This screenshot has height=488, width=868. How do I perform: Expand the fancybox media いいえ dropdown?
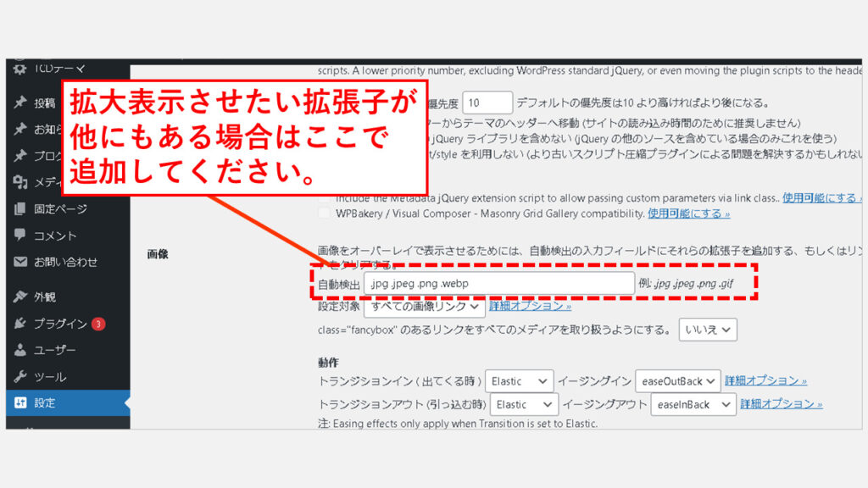[x=707, y=330]
